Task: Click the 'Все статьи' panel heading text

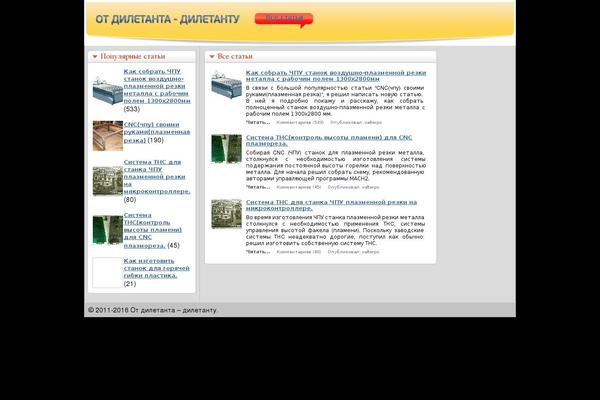Action: pos(235,57)
